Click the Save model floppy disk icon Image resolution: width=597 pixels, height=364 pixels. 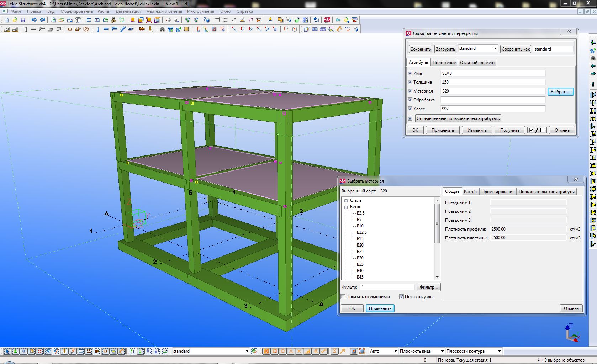point(23,20)
